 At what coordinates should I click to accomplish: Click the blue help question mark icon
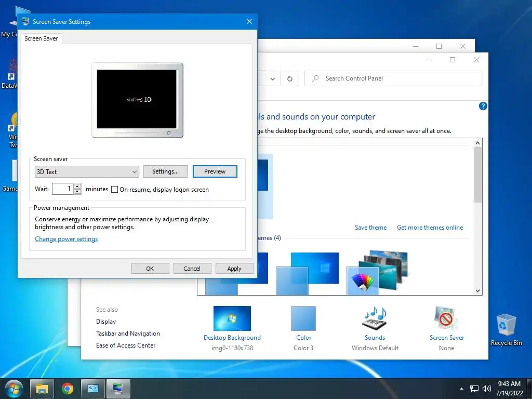483,106
